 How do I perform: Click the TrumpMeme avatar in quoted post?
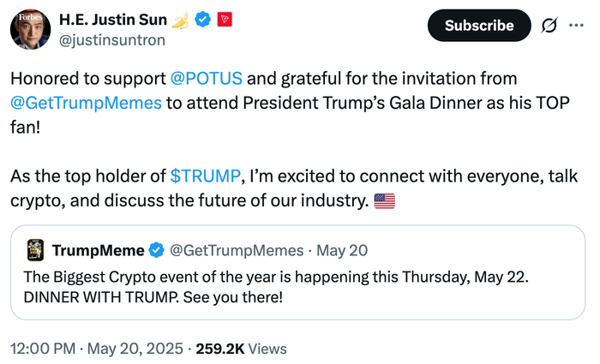[x=35, y=250]
